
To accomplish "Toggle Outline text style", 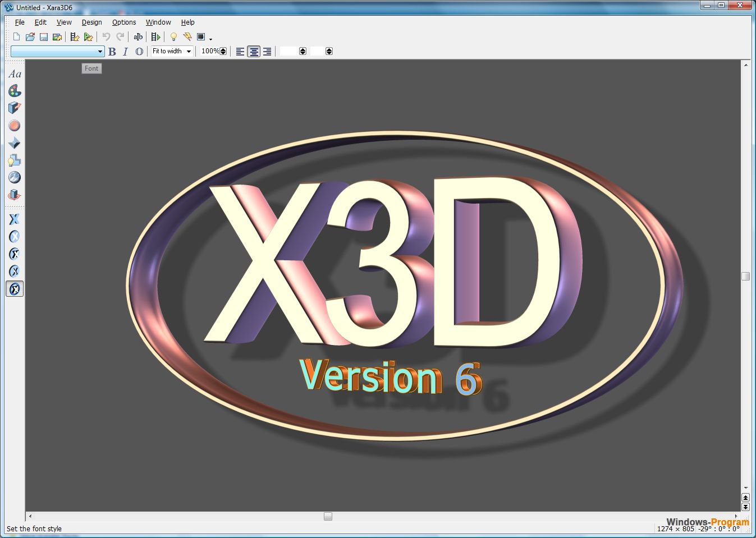I will 139,52.
